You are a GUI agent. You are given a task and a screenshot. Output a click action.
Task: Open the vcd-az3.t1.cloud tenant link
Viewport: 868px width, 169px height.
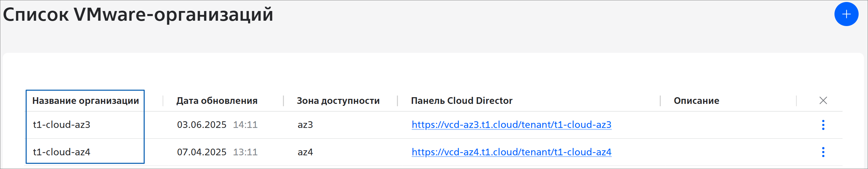(x=511, y=125)
